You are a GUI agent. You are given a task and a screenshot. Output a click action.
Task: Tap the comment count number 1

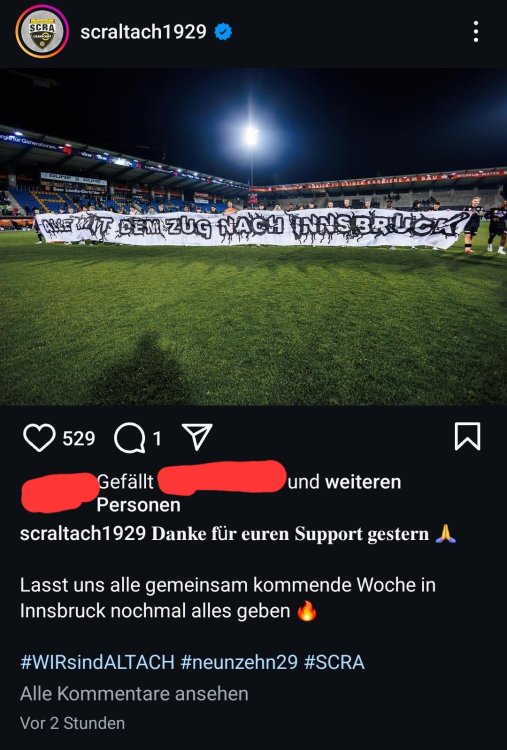157,439
